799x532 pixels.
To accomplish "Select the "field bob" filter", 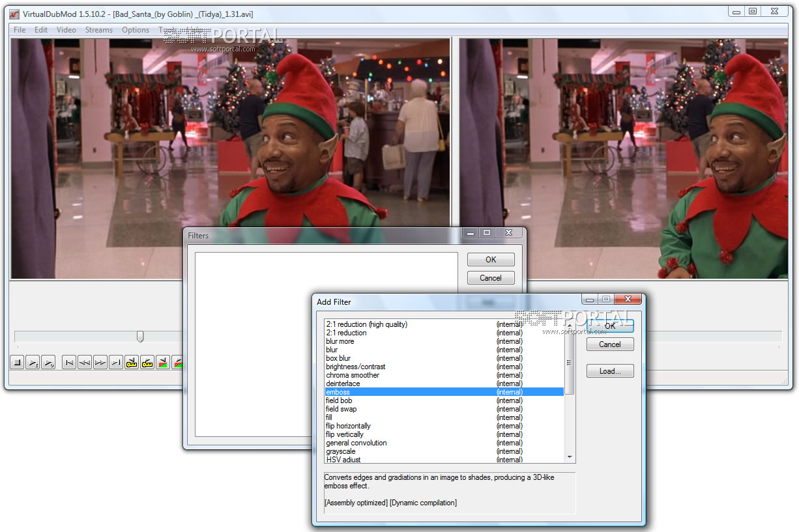I will 444,400.
